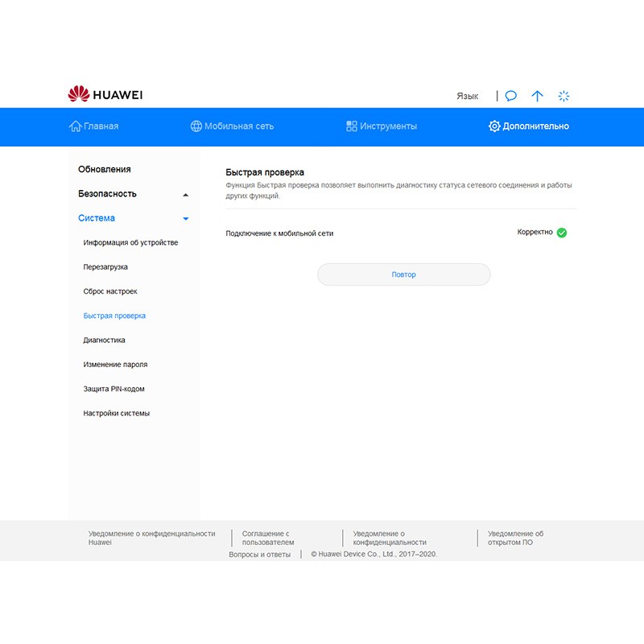644x644 pixels.
Task: Open the Перезагрузка menu item
Action: pos(105,267)
